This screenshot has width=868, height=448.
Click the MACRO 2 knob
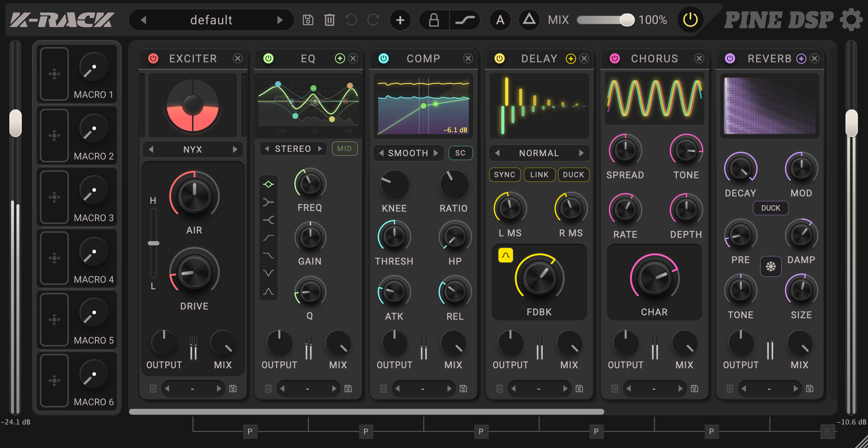(94, 129)
